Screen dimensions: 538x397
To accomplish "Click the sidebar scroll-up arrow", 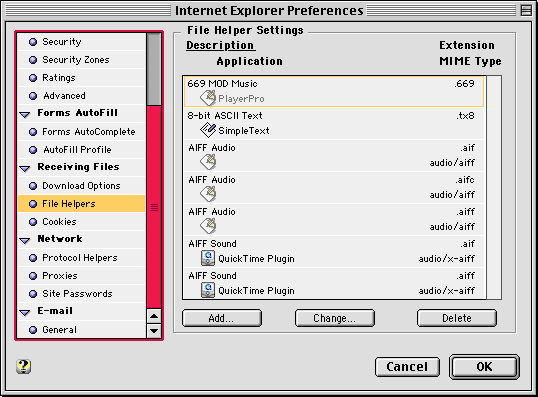I will click(x=154, y=316).
